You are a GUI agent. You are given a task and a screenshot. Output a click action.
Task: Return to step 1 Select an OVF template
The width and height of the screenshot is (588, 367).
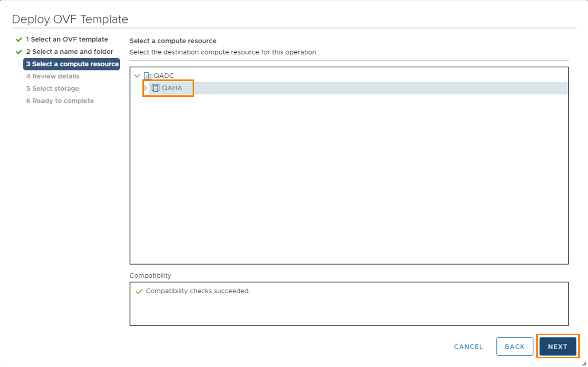[x=67, y=39]
